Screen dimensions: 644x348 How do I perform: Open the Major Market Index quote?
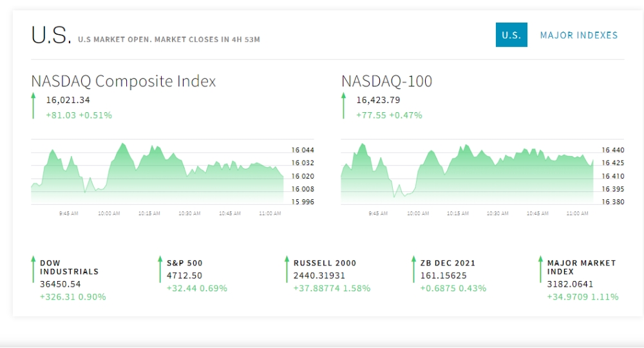coord(582,267)
